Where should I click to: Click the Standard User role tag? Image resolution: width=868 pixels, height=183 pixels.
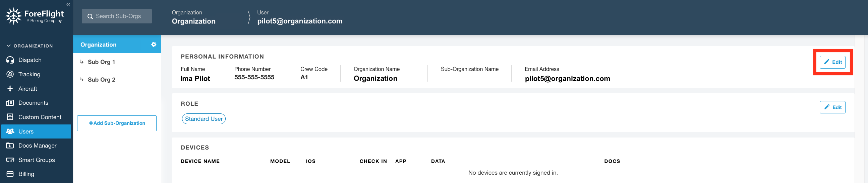pos(204,119)
